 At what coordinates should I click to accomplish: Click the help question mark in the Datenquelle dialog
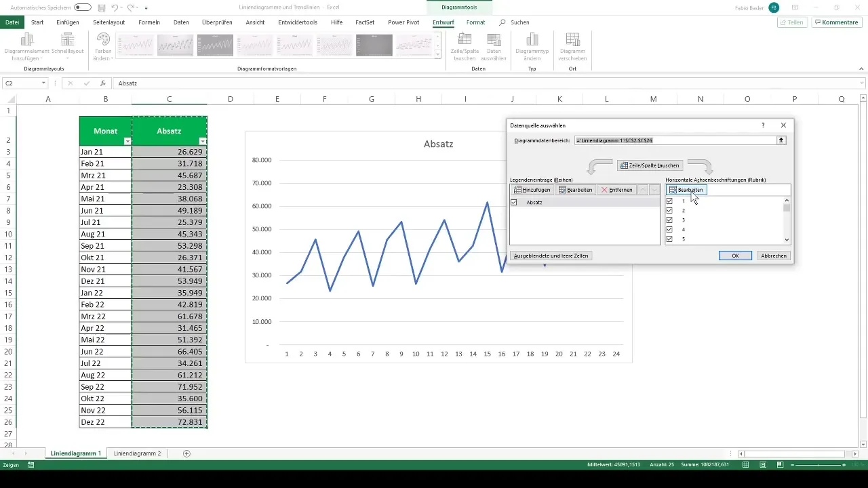[x=763, y=125]
